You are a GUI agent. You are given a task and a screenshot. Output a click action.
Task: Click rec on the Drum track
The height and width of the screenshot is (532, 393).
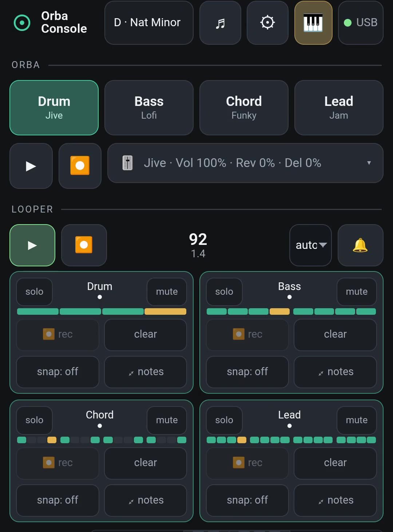[58, 334]
